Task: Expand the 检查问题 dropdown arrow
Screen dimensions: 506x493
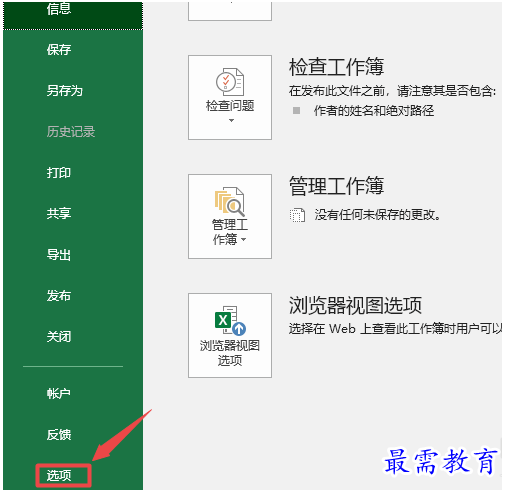Action: click(231, 121)
